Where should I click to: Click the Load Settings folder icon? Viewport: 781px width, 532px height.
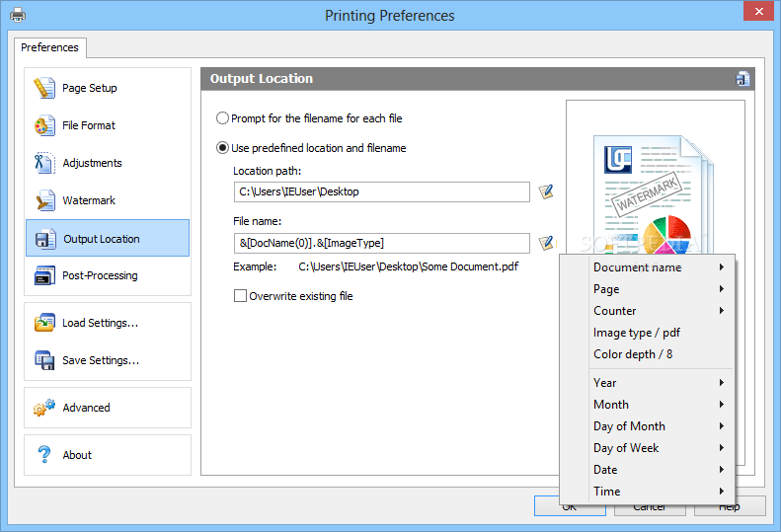click(44, 323)
